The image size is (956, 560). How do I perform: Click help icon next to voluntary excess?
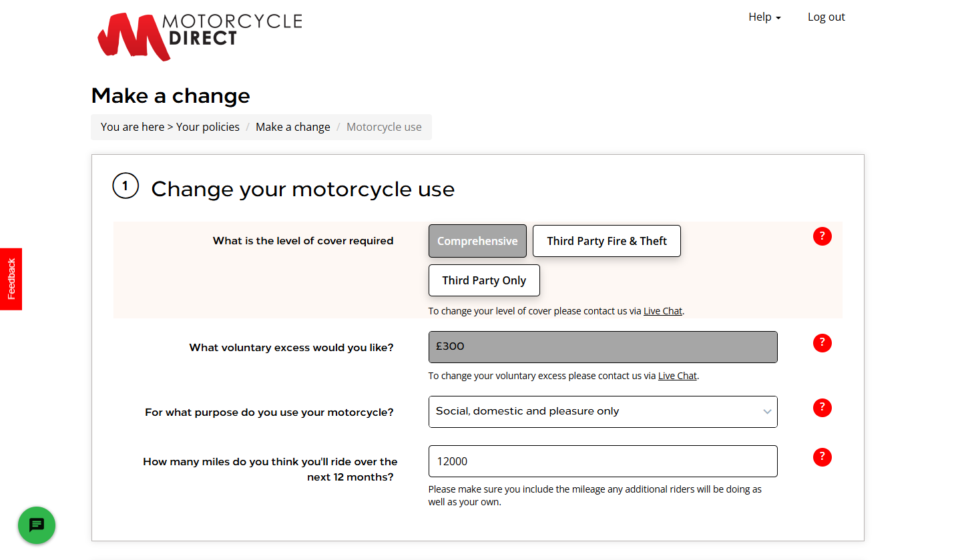click(x=822, y=343)
